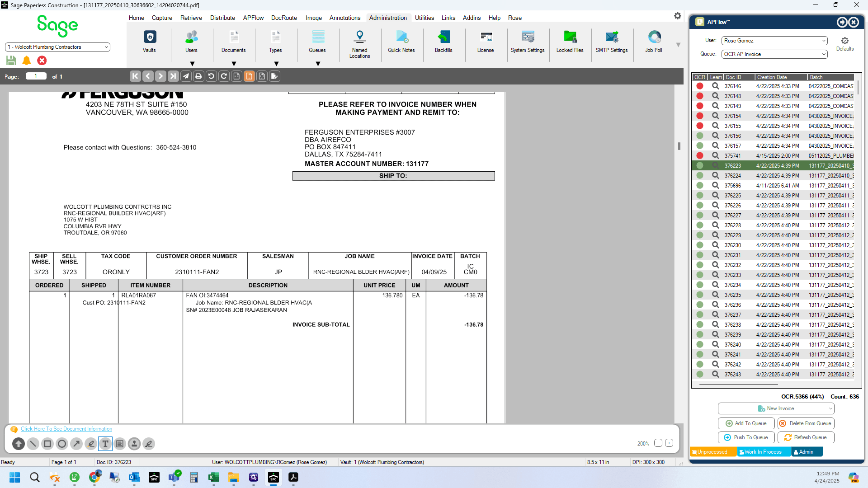Open the Quick Notes tool
868x488 pixels.
[401, 42]
